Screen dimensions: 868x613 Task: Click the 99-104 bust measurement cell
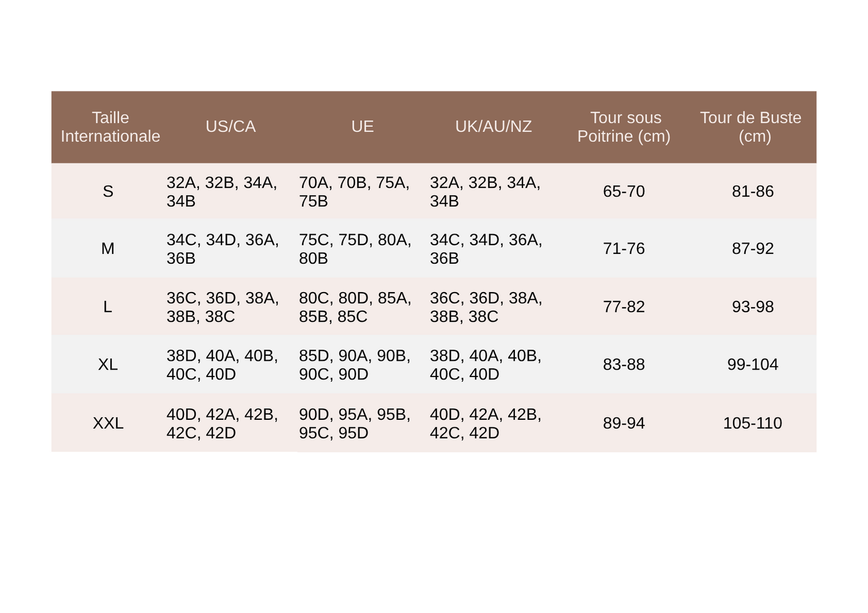[x=752, y=364]
